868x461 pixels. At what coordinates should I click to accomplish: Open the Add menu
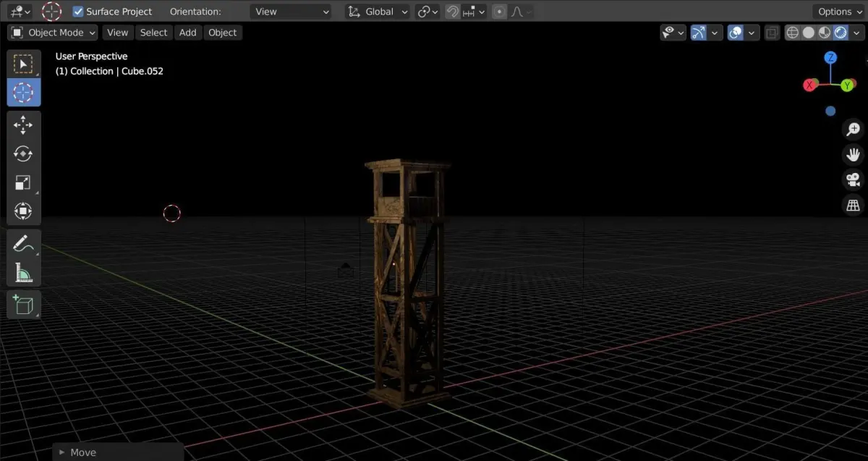[188, 33]
